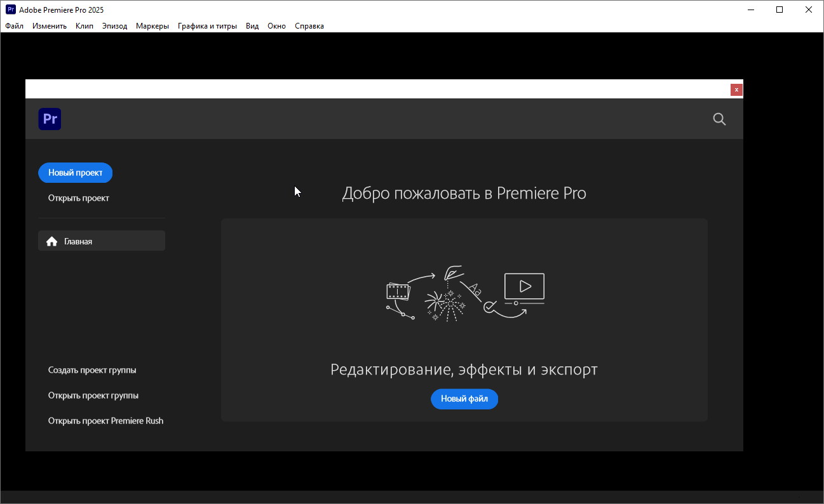The width and height of the screenshot is (824, 504).
Task: Open the Вид menu
Action: click(x=252, y=26)
